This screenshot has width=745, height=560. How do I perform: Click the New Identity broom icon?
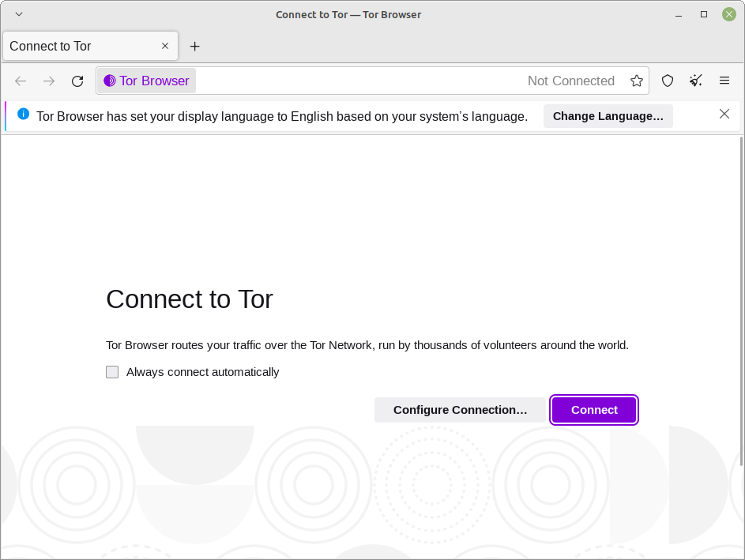click(x=696, y=81)
